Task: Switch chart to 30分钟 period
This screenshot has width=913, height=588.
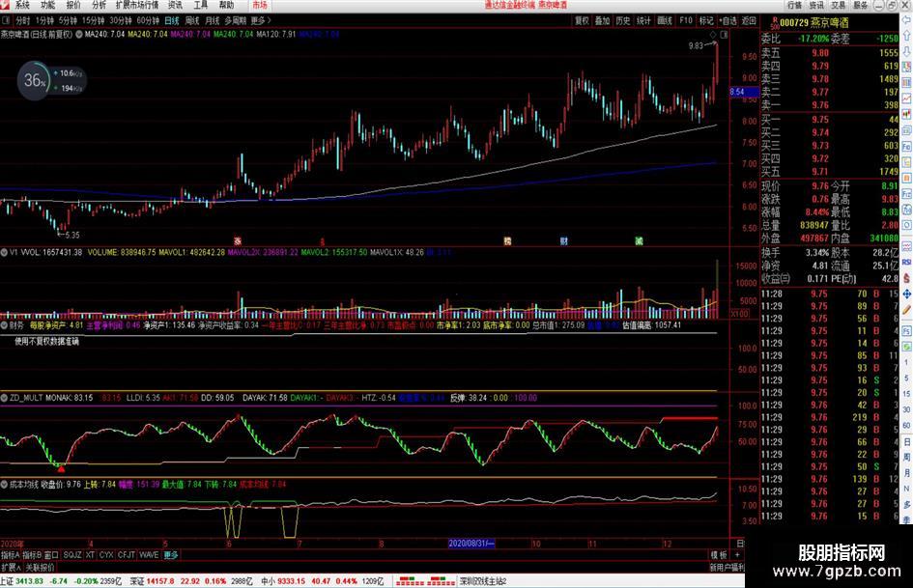Action: [121, 21]
